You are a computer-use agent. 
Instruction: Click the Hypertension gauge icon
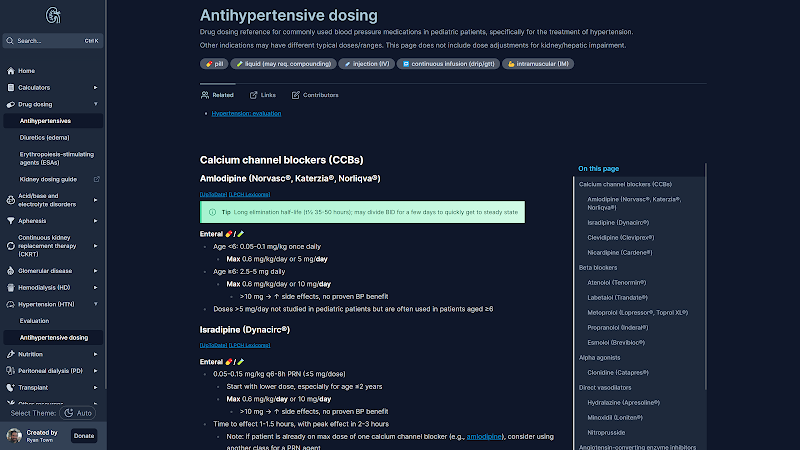(x=11, y=305)
